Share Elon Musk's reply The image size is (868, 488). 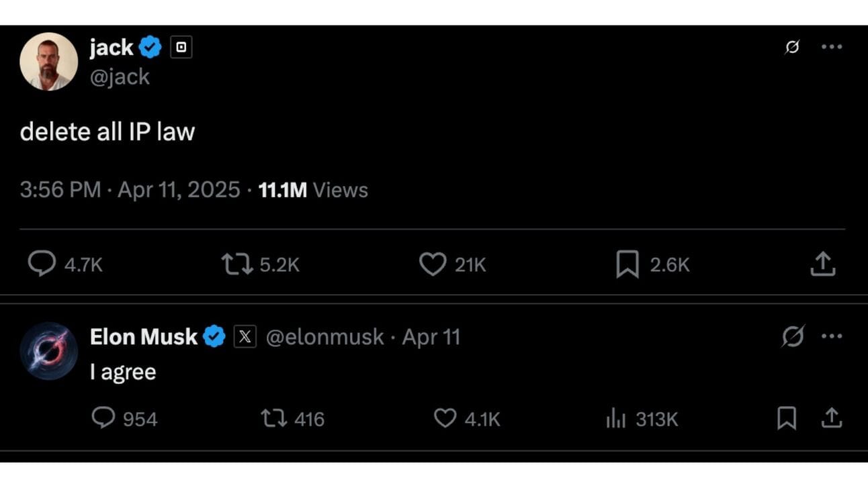(x=831, y=419)
